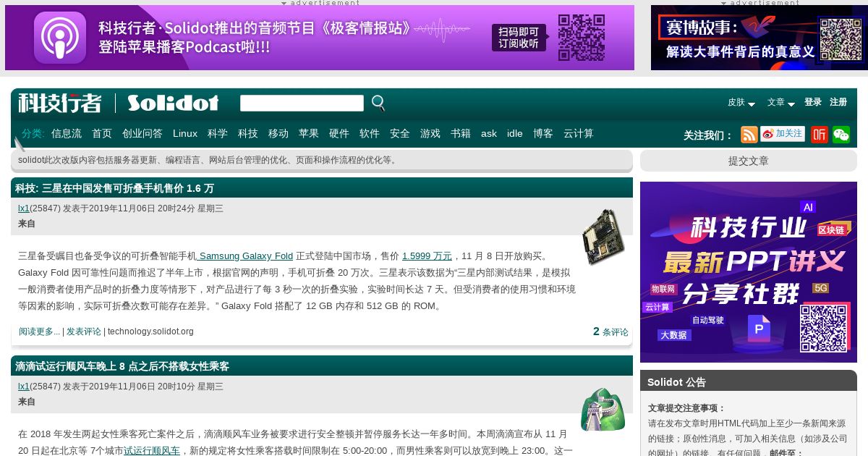Open the ask category
868x456 pixels.
coord(489,133)
